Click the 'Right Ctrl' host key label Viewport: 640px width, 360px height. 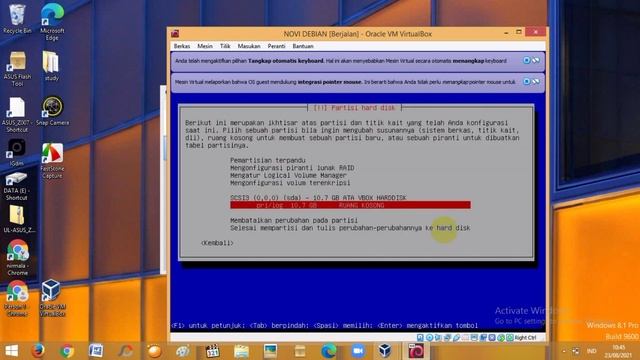coord(525,338)
